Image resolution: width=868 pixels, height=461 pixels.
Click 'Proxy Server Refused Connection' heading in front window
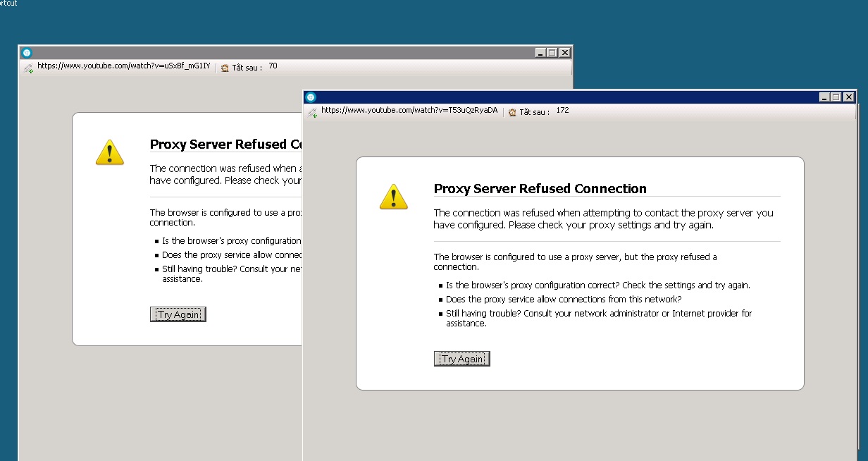coord(540,189)
